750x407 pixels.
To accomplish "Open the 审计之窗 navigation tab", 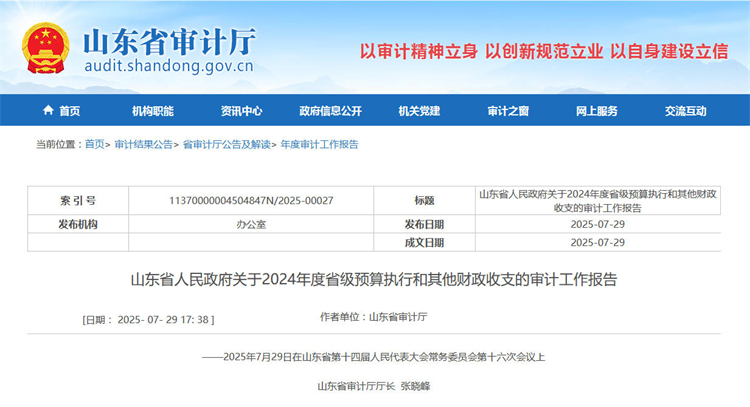I will 507,111.
